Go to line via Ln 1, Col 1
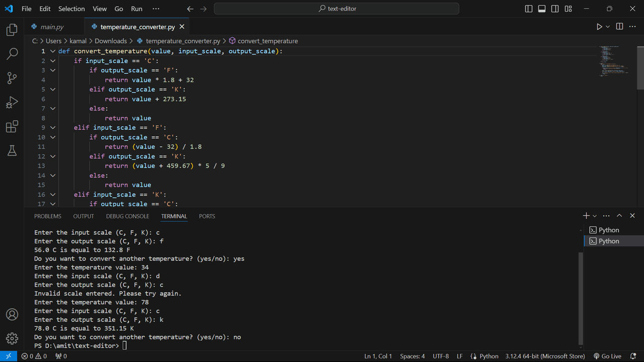 point(378,356)
